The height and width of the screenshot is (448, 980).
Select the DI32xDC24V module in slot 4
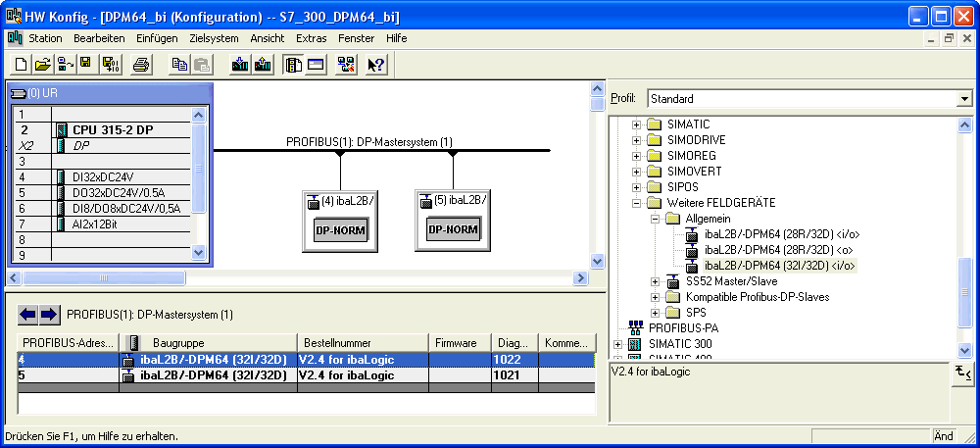pyautogui.click(x=103, y=176)
